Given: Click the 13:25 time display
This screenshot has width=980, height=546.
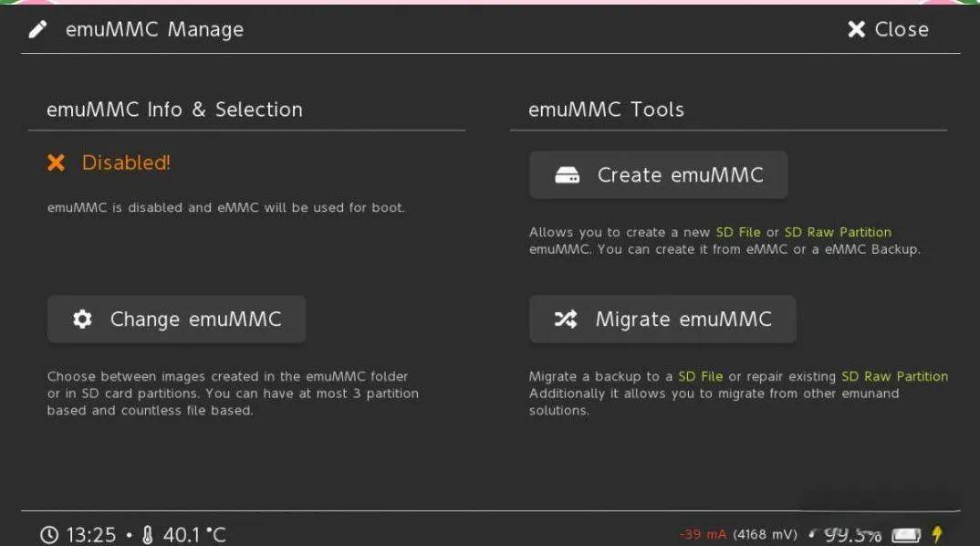Looking at the screenshot, I should (x=90, y=534).
